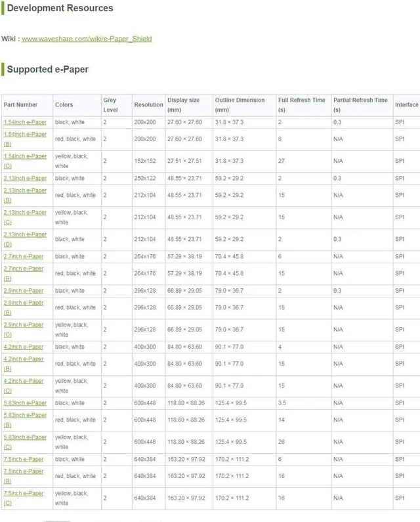Open the 7.5inch e-Paper (C) link
The height and width of the screenshot is (522, 420).
23,498
